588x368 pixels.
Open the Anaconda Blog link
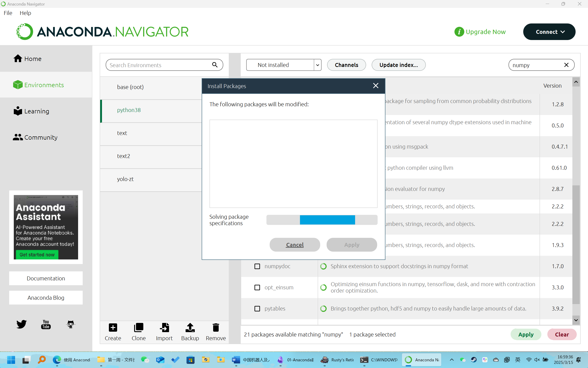46,298
